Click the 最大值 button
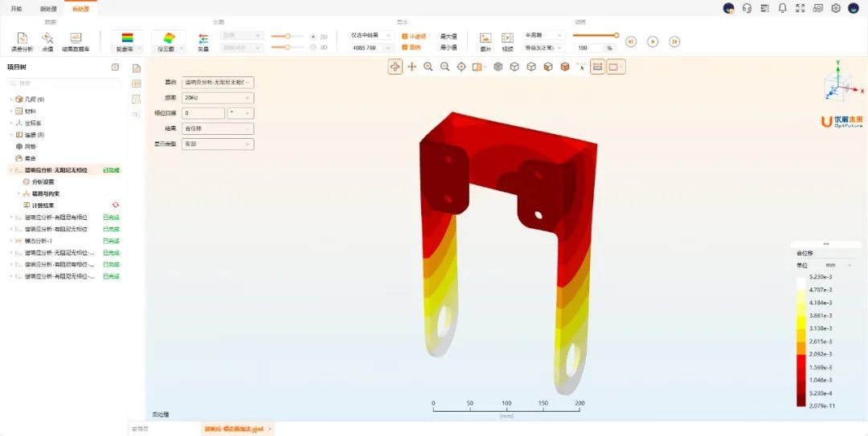The height and width of the screenshot is (436, 868). 448,36
